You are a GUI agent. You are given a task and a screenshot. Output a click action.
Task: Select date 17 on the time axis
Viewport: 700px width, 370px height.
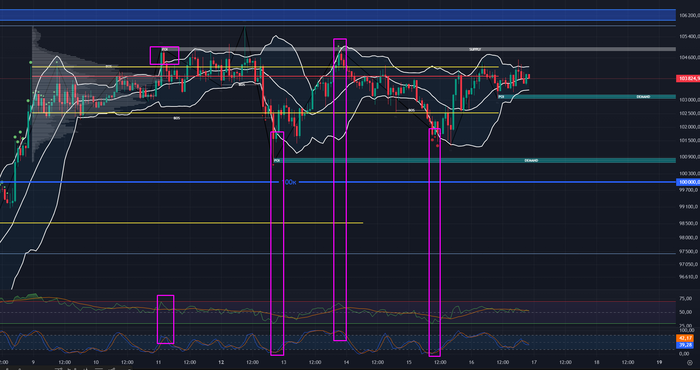pyautogui.click(x=534, y=362)
